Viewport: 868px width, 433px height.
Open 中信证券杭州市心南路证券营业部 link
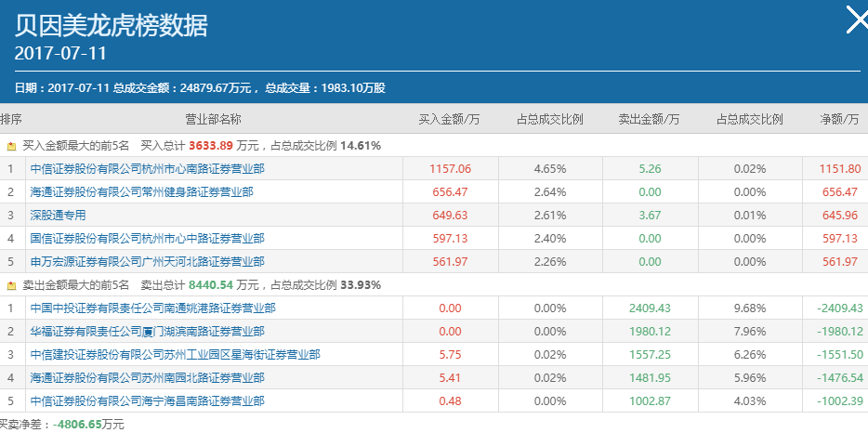pos(147,169)
